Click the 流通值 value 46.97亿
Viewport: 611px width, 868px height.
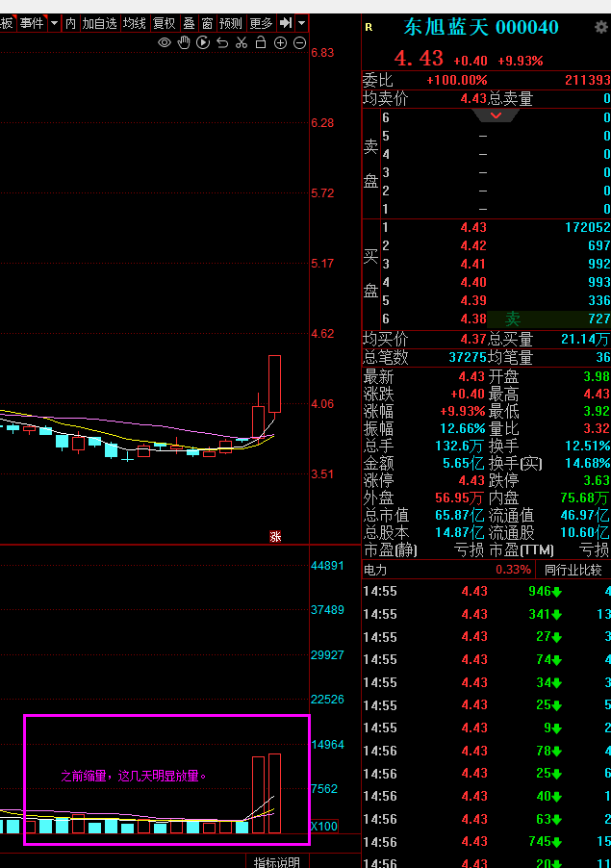pyautogui.click(x=585, y=515)
